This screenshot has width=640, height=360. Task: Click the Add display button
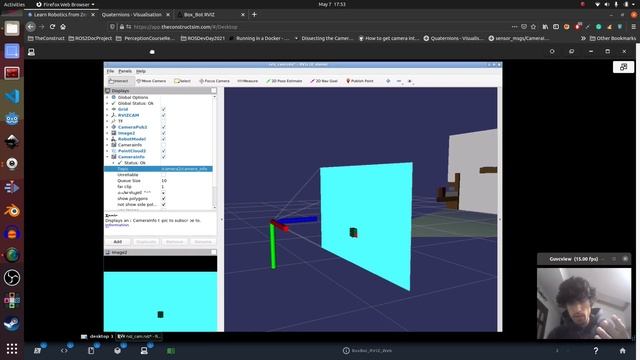coord(118,242)
